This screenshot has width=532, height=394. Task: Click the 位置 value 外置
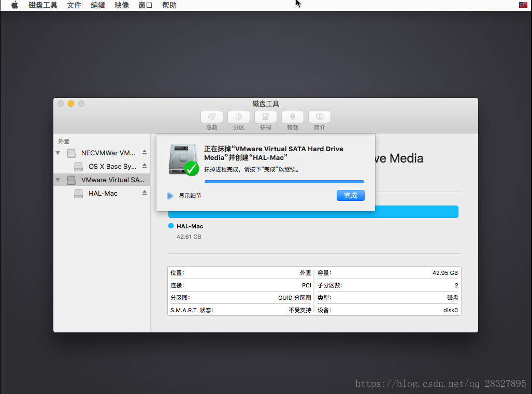tap(305, 273)
